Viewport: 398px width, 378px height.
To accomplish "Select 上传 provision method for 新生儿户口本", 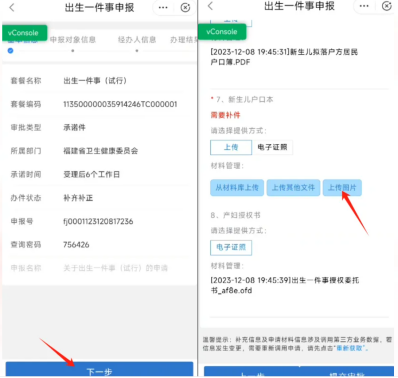I will tap(231, 147).
